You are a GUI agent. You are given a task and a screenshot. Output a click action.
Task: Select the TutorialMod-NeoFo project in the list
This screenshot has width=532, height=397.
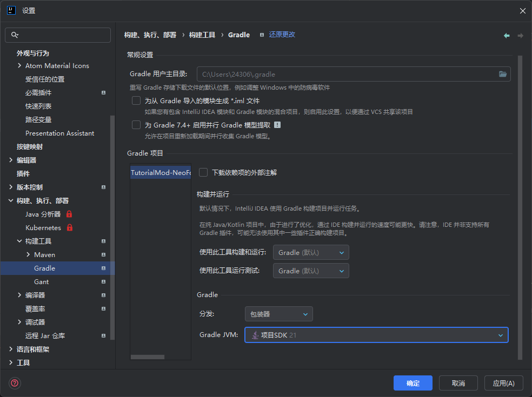click(x=161, y=172)
